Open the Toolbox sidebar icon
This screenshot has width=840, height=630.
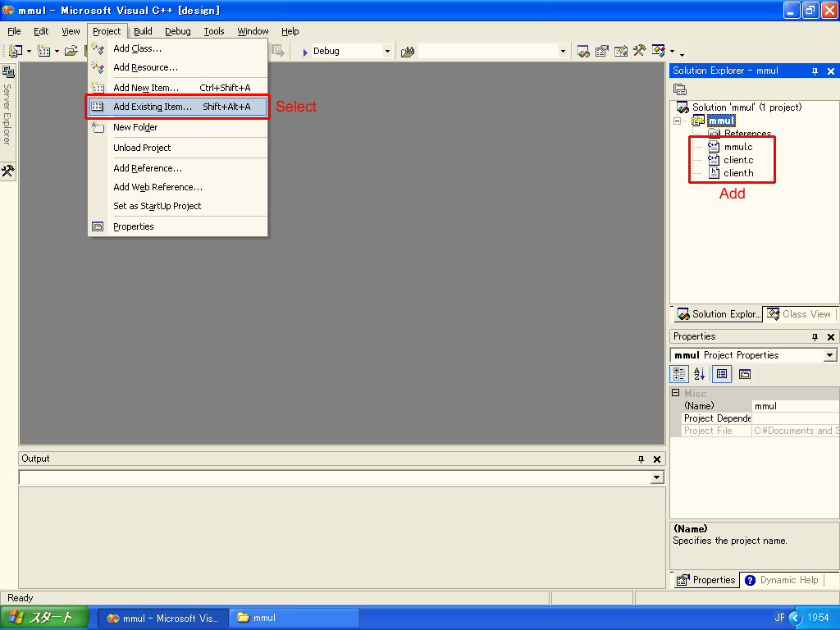[x=7, y=171]
